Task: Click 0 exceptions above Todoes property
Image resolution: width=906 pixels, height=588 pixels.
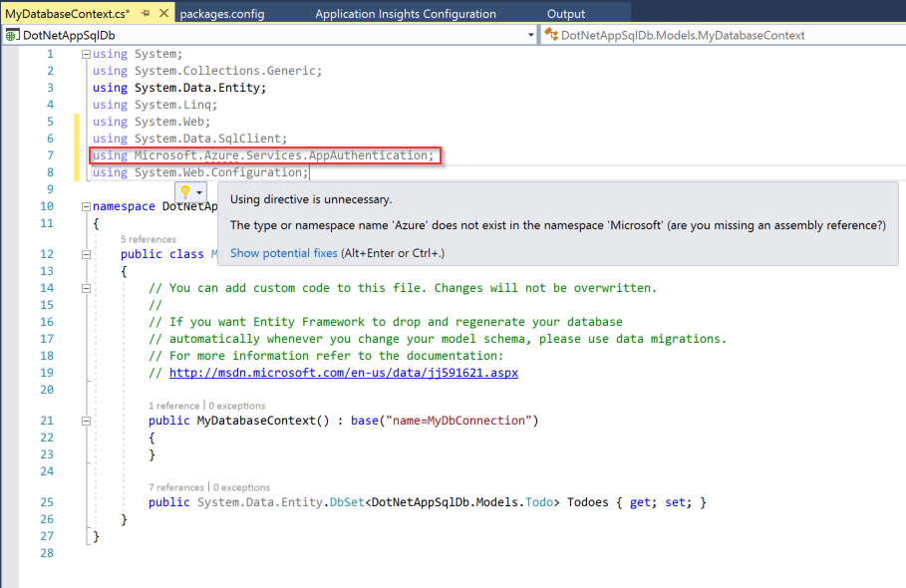Action: [241, 487]
